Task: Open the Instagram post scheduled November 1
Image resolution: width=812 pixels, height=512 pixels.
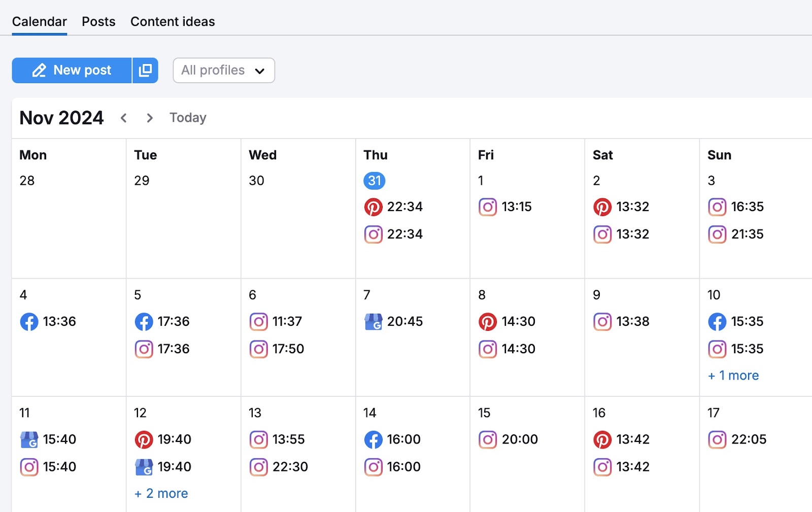Action: 488,207
